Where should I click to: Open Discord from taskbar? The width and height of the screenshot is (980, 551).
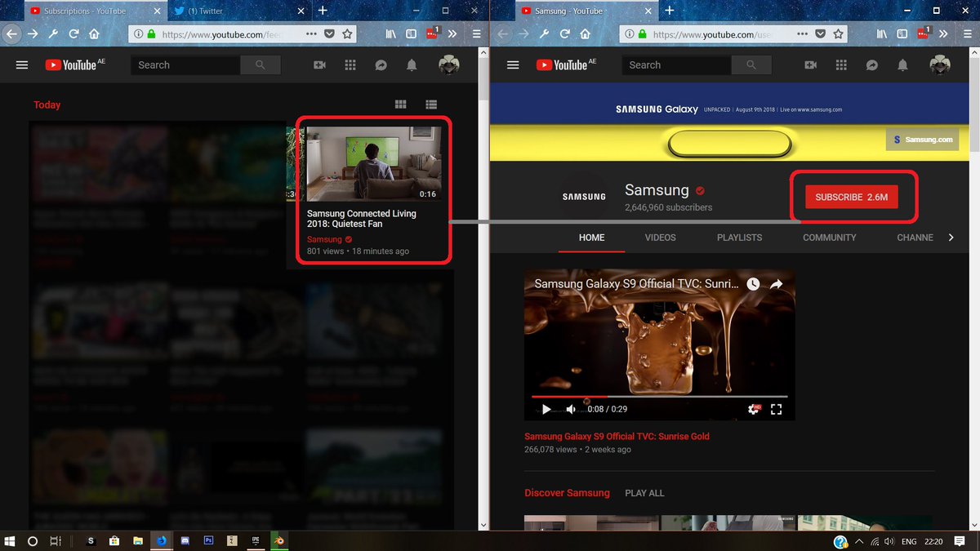(x=185, y=541)
